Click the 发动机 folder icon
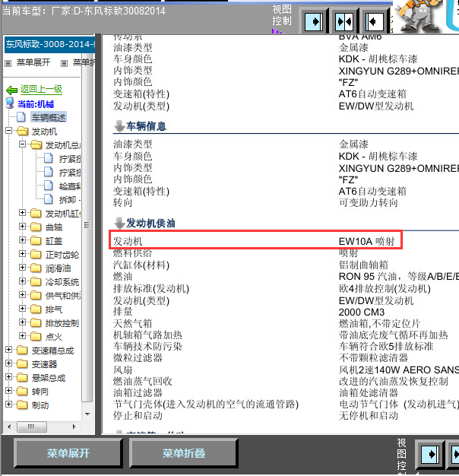 tap(22, 131)
